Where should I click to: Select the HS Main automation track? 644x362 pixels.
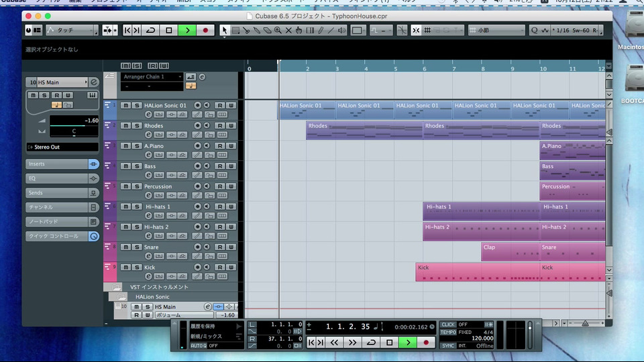tap(165, 306)
